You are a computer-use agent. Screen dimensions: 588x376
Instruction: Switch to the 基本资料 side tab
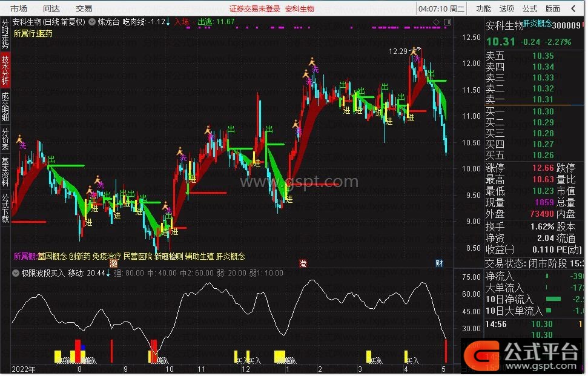pos(5,172)
